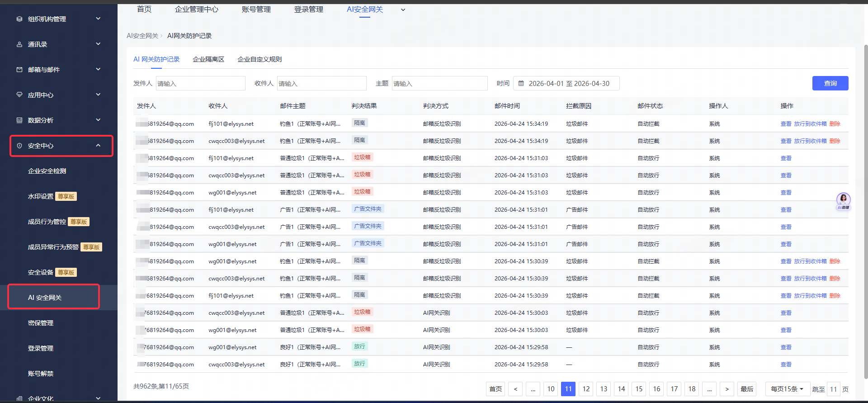The image size is (868, 403).
Task: Click the page vertical scrollbar
Action: (865, 212)
